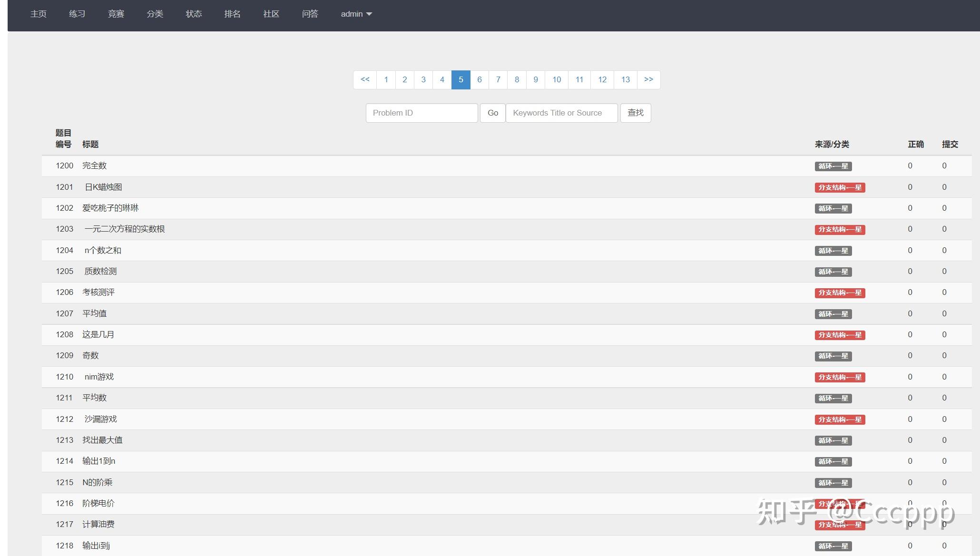Click gray 循环 tag on row 1200
Viewport: 980px width, 556px height.
(x=833, y=166)
